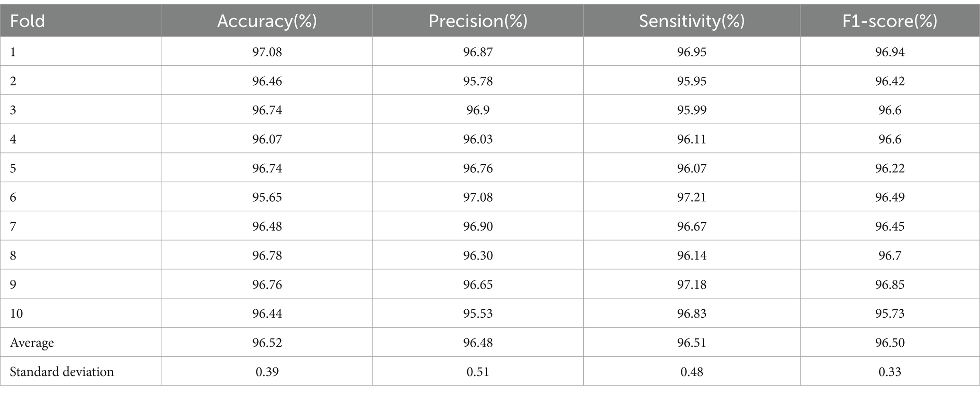980x394 pixels.
Task: Select fold 6 sensitivity value 97.21
Action: click(691, 197)
